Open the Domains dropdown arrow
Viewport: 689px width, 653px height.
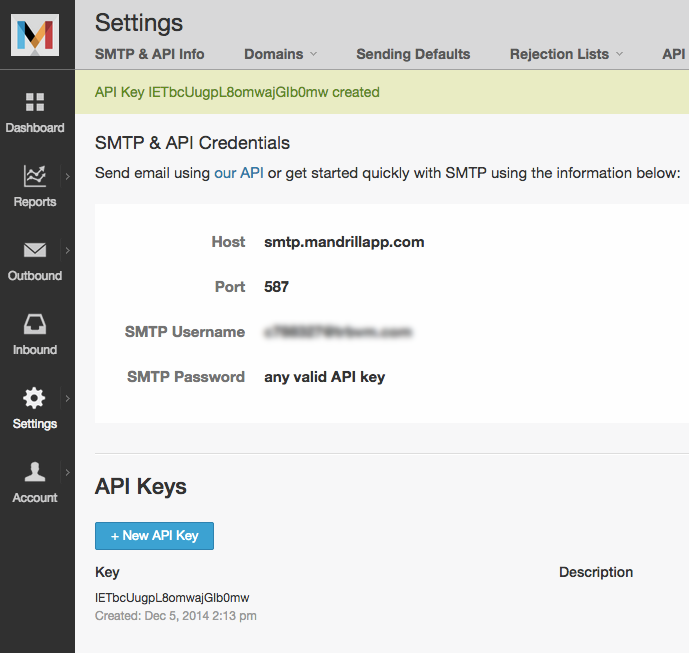point(313,54)
